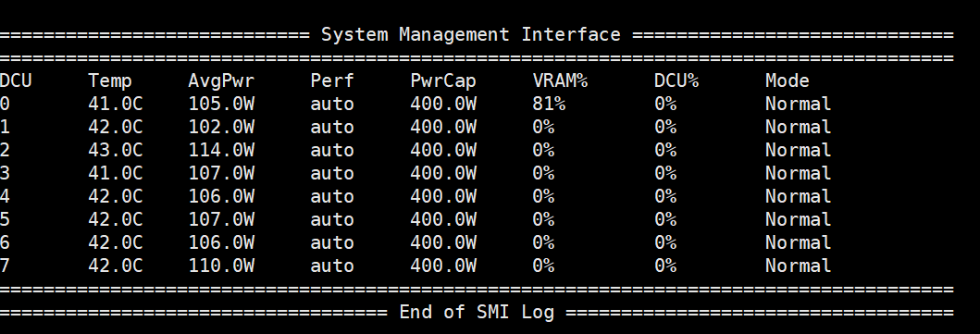Click the End of SMI Log text
The width and height of the screenshot is (980, 334).
(x=477, y=312)
